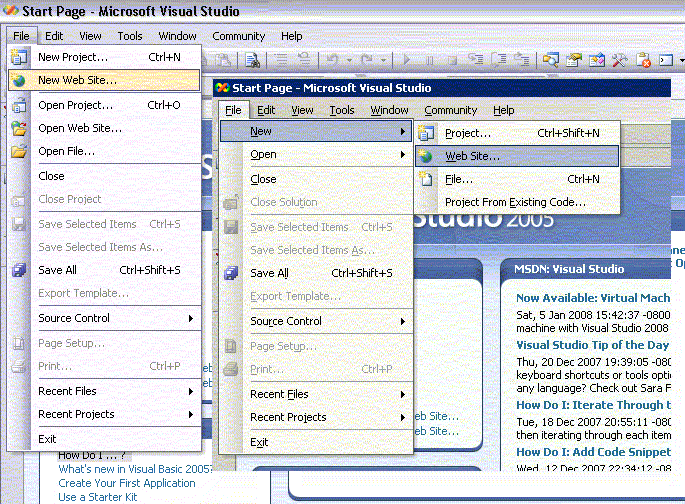
Task: Click the Step Into debug icon
Action: pyautogui.click(x=476, y=59)
